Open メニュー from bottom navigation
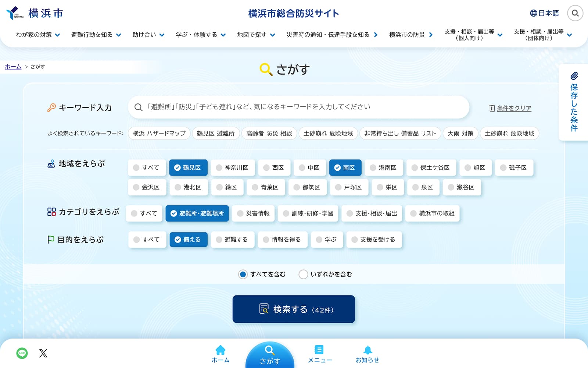 point(320,354)
